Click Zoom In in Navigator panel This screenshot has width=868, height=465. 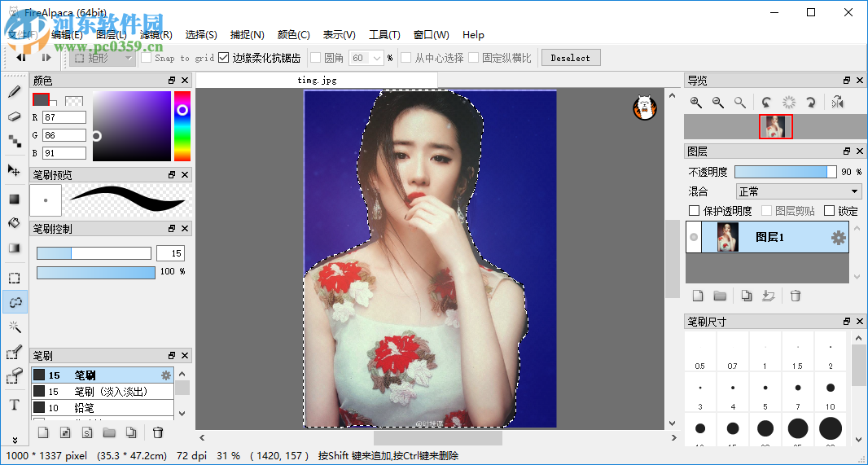(696, 103)
